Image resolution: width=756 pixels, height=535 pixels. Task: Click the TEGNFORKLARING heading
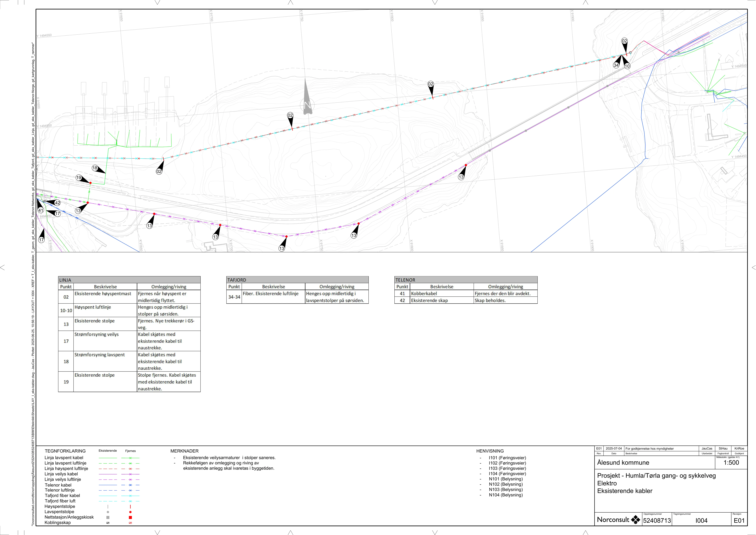(65, 451)
